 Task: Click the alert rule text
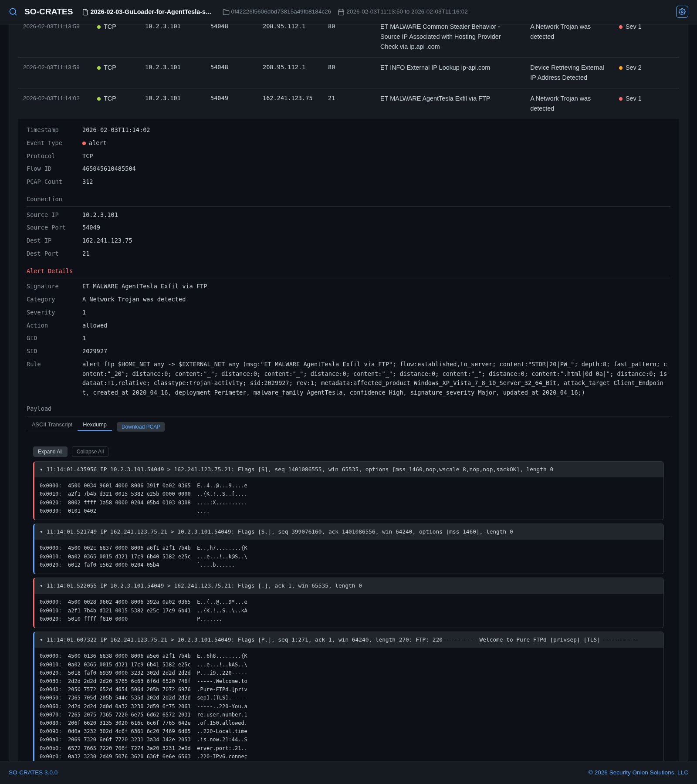tap(375, 378)
